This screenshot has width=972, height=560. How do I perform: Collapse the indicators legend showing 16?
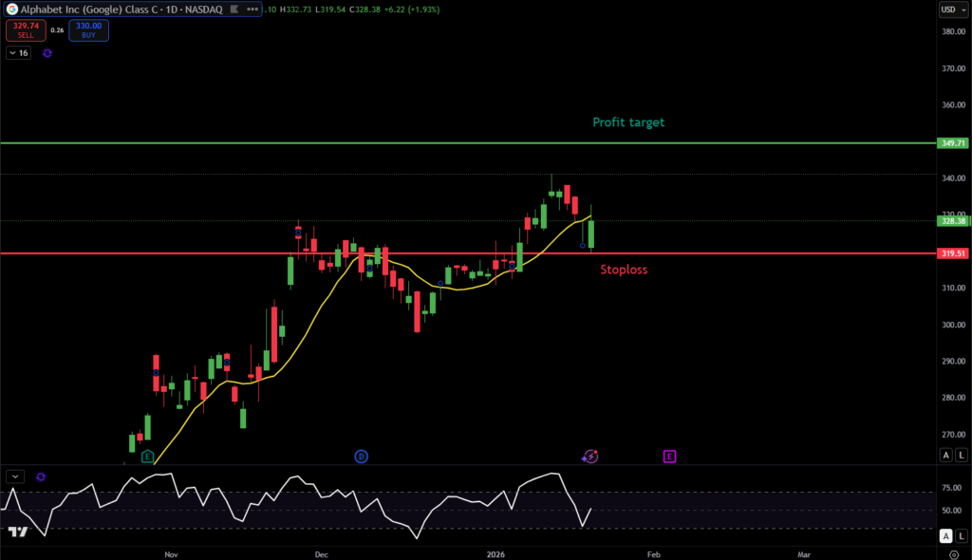click(19, 53)
